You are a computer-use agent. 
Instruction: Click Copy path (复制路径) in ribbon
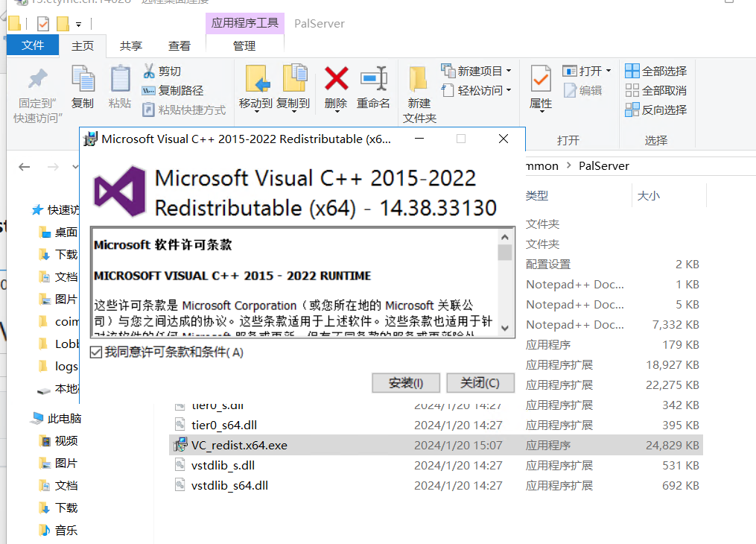click(173, 90)
